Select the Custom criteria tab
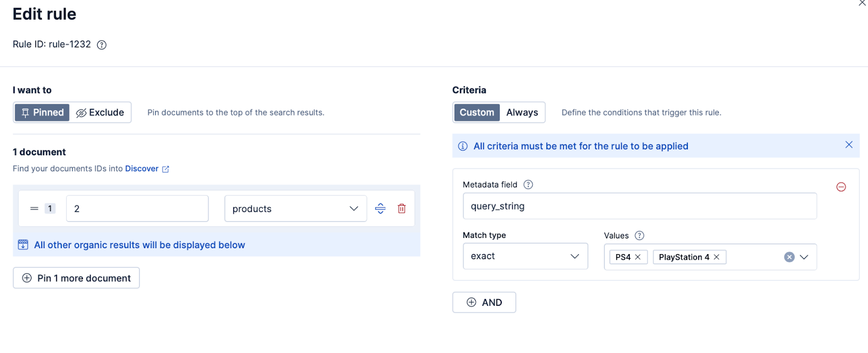Screen dimensions: 868x353 click(476, 112)
